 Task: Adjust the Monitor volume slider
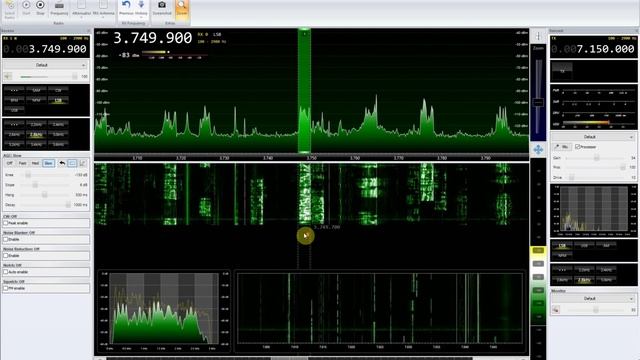click(x=596, y=310)
